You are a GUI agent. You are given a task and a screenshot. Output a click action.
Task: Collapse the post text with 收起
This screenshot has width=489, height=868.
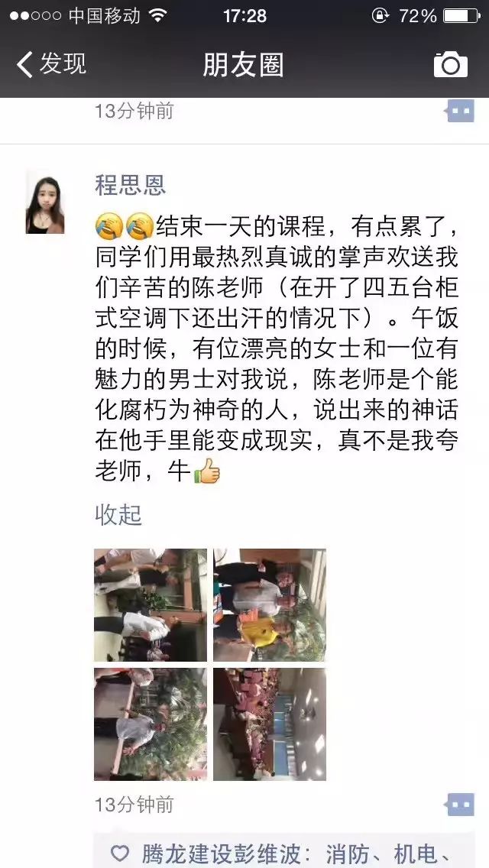118,515
